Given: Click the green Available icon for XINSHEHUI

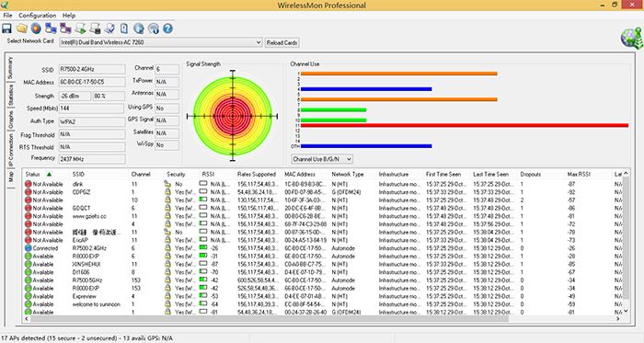Looking at the screenshot, I should [28, 264].
